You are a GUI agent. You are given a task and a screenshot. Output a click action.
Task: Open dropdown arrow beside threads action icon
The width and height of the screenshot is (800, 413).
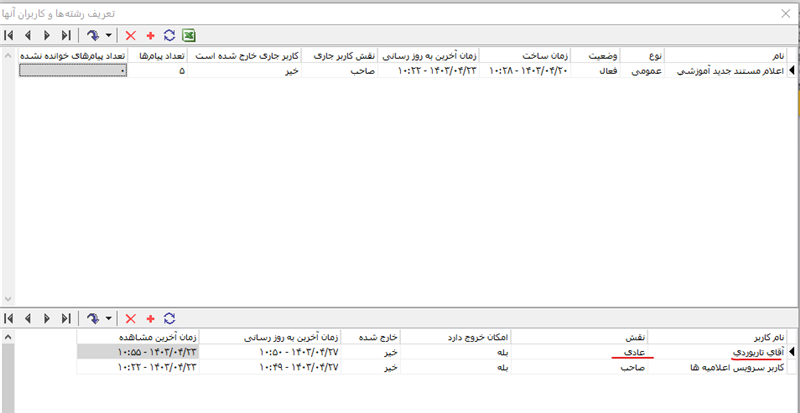pyautogui.click(x=108, y=35)
